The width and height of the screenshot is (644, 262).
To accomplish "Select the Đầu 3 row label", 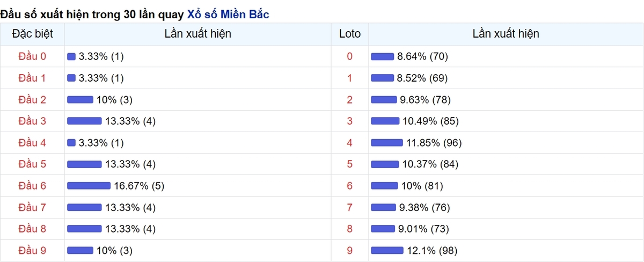I will (x=32, y=121).
